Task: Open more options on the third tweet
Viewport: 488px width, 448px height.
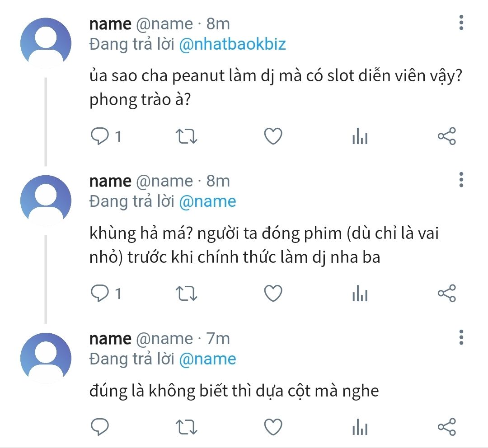Action: point(461,337)
